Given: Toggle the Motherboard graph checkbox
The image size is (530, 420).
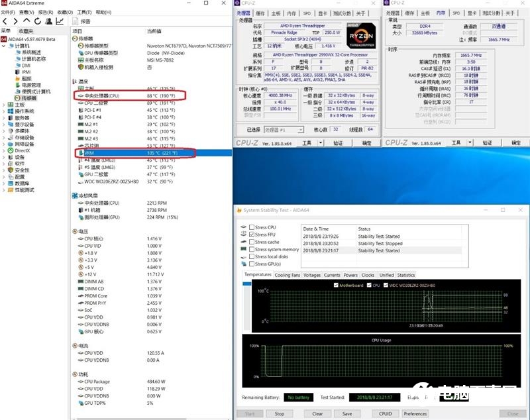Looking at the screenshot, I should pyautogui.click(x=337, y=286).
